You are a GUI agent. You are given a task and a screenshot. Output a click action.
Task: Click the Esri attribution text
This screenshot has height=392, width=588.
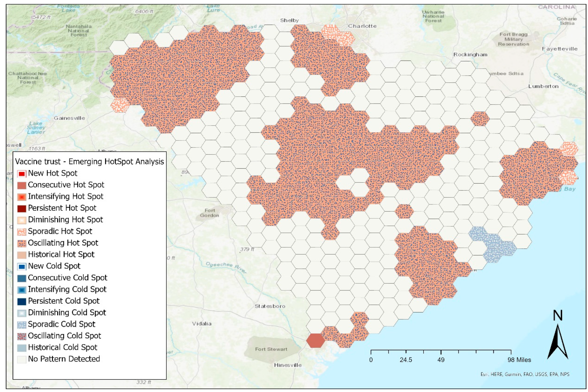[x=525, y=374]
